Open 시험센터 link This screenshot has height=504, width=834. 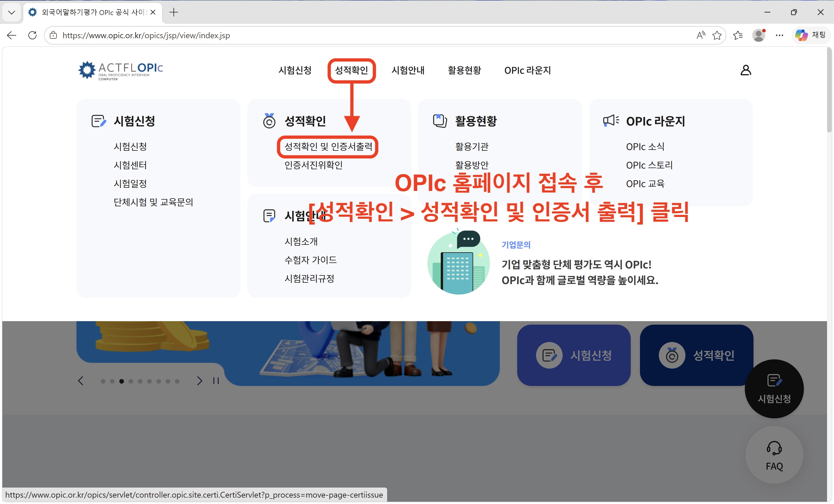click(130, 165)
